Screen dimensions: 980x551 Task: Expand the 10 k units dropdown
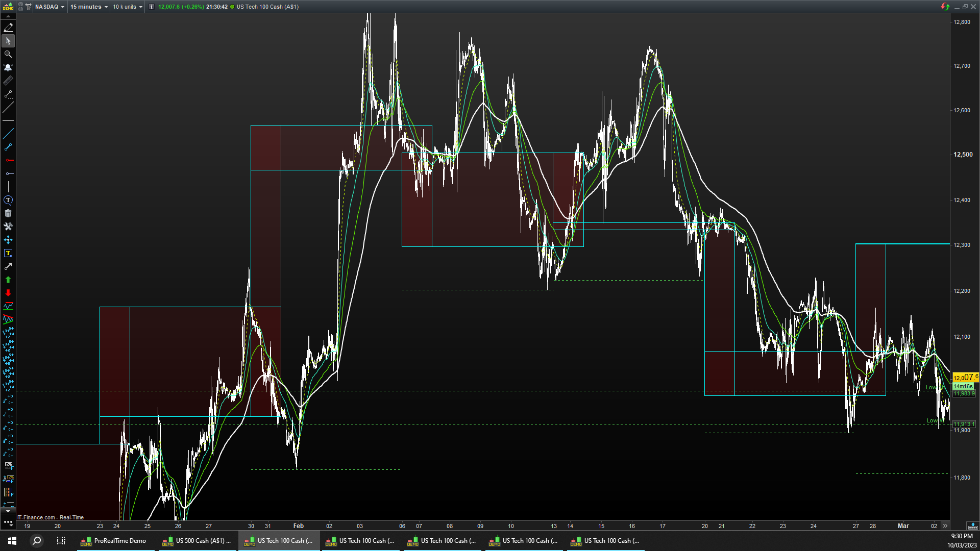(x=127, y=7)
